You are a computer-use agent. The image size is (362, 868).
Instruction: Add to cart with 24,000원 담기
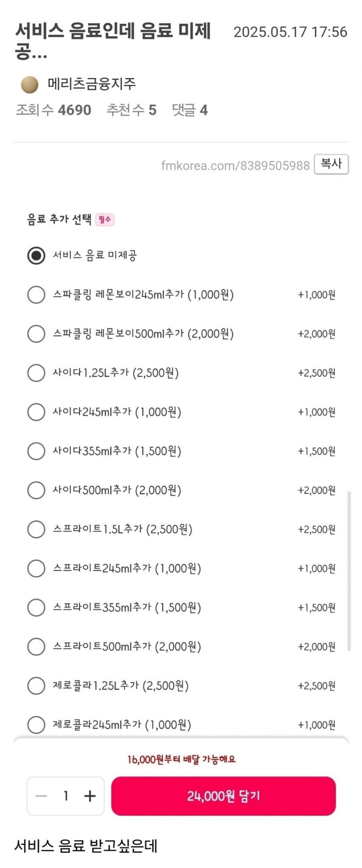[x=223, y=796]
